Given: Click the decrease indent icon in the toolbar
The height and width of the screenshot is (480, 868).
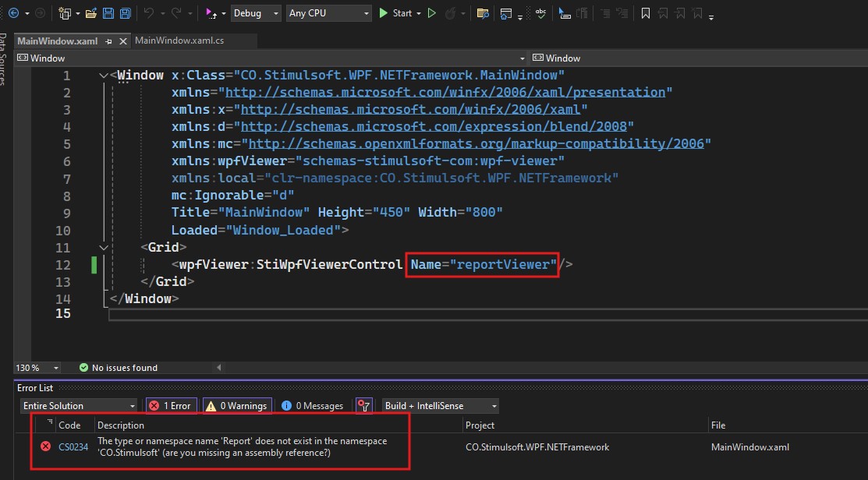Looking at the screenshot, I should [x=605, y=13].
